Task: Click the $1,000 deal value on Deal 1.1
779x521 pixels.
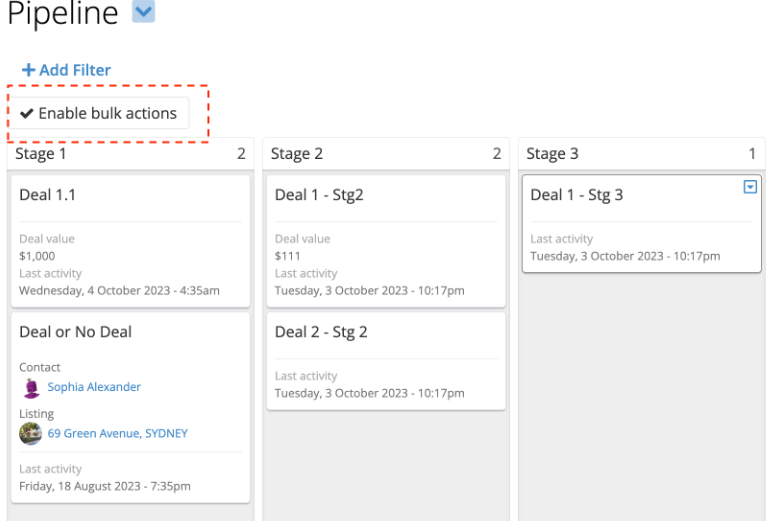Action: (x=37, y=256)
